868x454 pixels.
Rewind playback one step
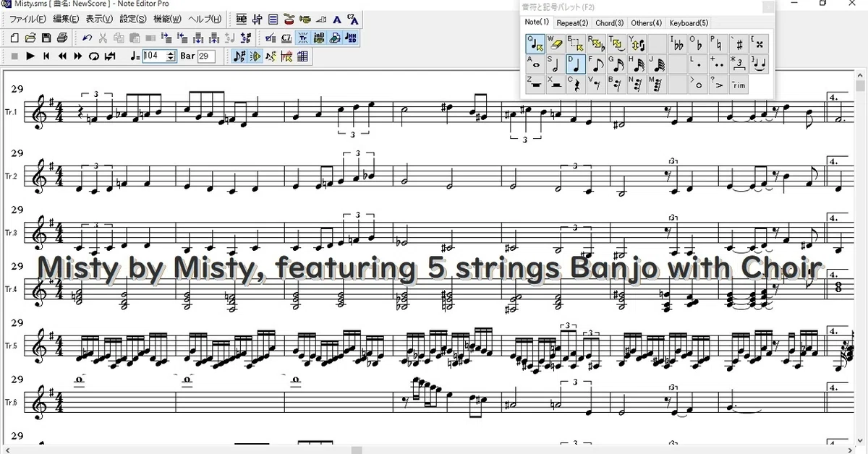coord(62,56)
